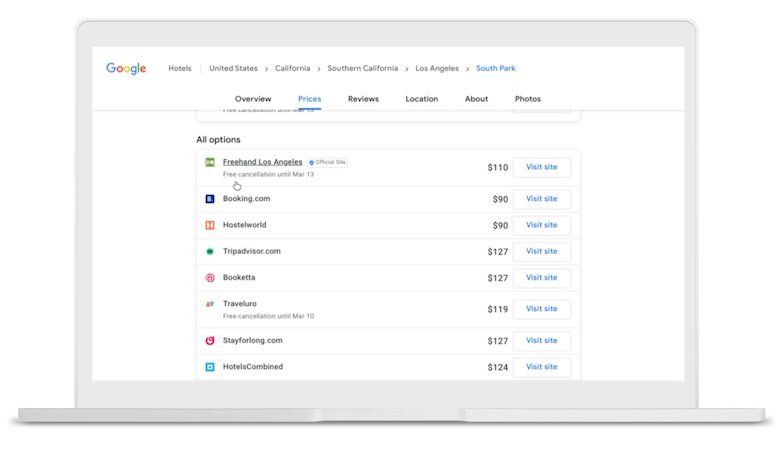780x450 pixels.
Task: Click the Google logo
Action: click(x=126, y=68)
